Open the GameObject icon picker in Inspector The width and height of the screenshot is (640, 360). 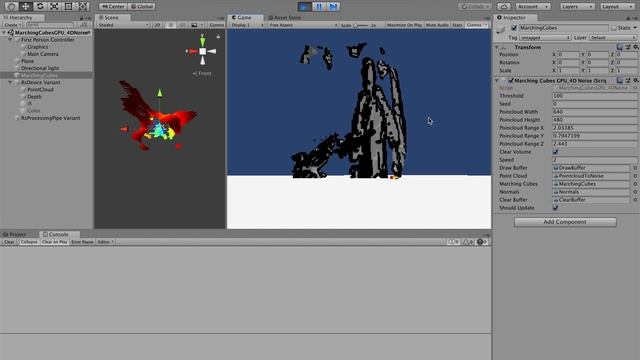[x=501, y=29]
